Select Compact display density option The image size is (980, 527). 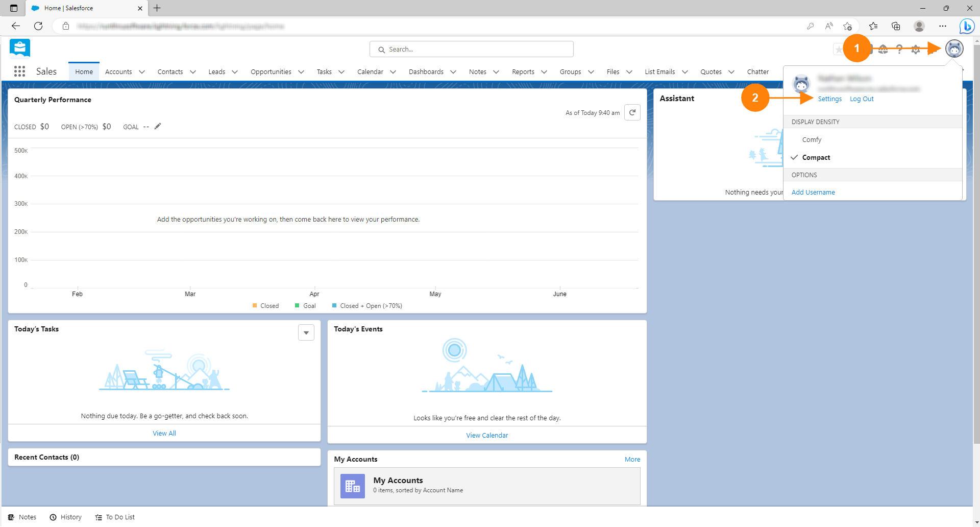click(x=816, y=158)
